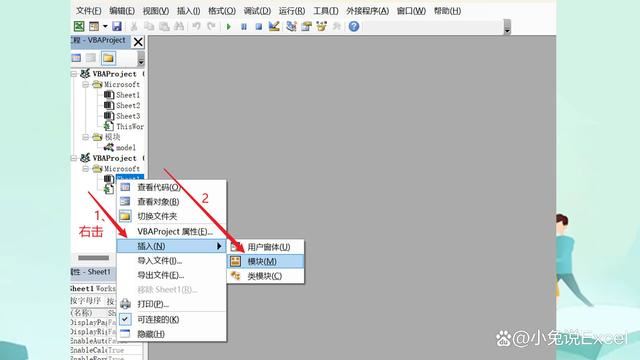Click View Code icon in project panel
The image size is (640, 360).
[76, 58]
